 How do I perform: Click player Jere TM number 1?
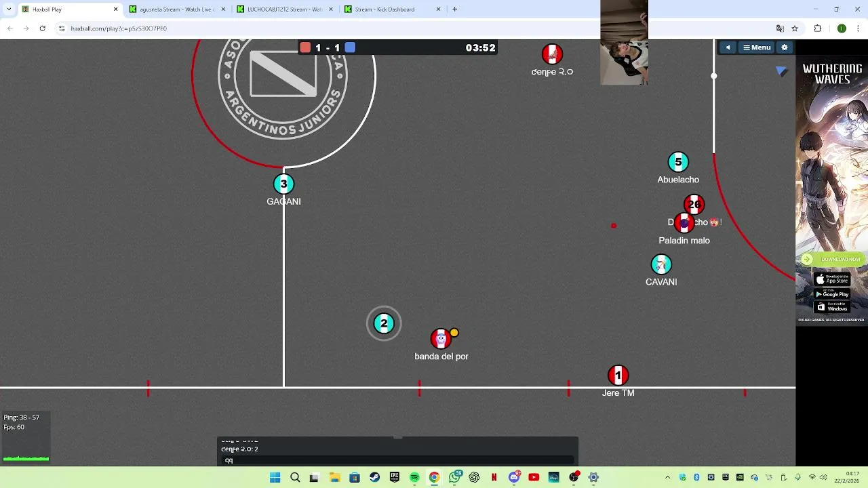point(618,375)
